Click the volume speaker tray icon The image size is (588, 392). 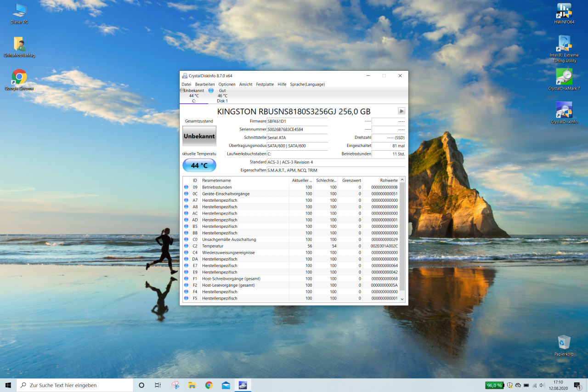pyautogui.click(x=542, y=385)
